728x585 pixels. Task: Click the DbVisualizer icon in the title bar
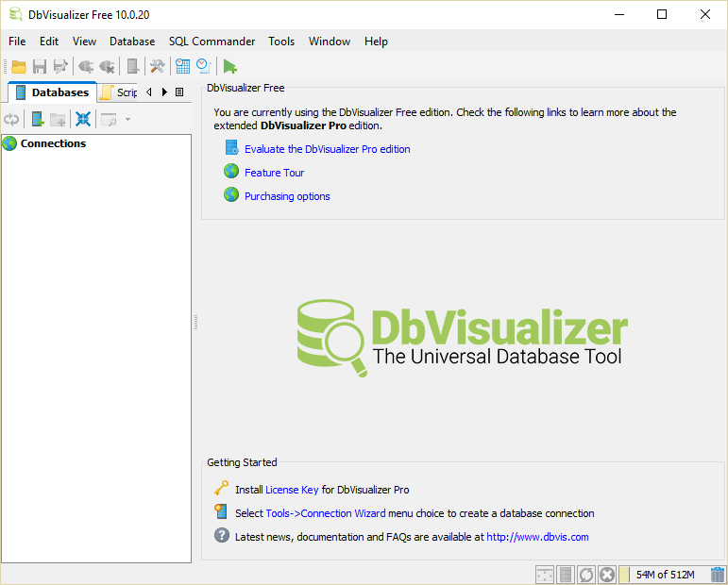tap(16, 14)
